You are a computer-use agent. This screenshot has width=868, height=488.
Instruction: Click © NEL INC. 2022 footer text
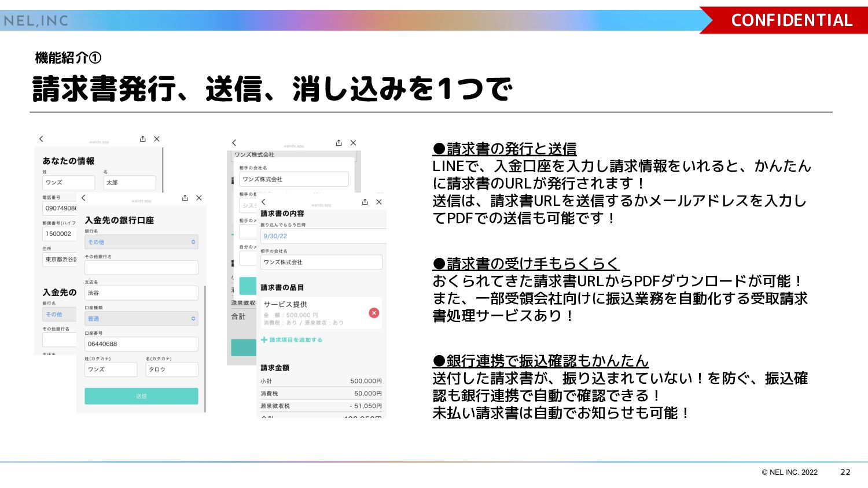pos(790,472)
